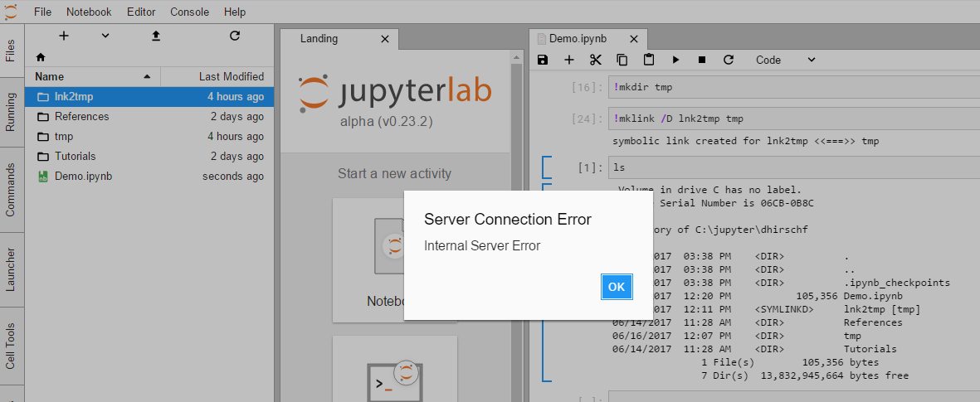Select the Tutorials folder

coord(149,156)
